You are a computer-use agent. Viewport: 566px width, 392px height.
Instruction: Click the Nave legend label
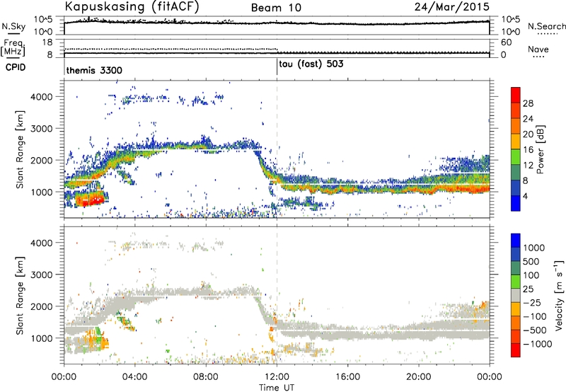tap(538, 50)
